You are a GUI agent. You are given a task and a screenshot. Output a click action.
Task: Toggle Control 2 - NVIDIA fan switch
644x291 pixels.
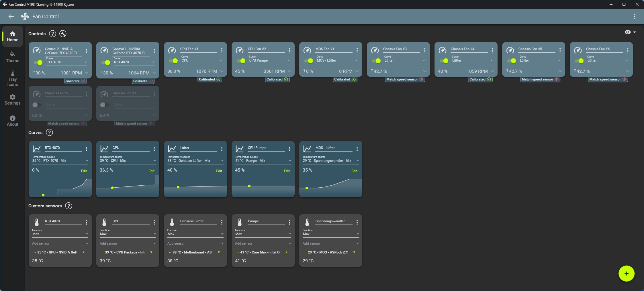(x=38, y=62)
